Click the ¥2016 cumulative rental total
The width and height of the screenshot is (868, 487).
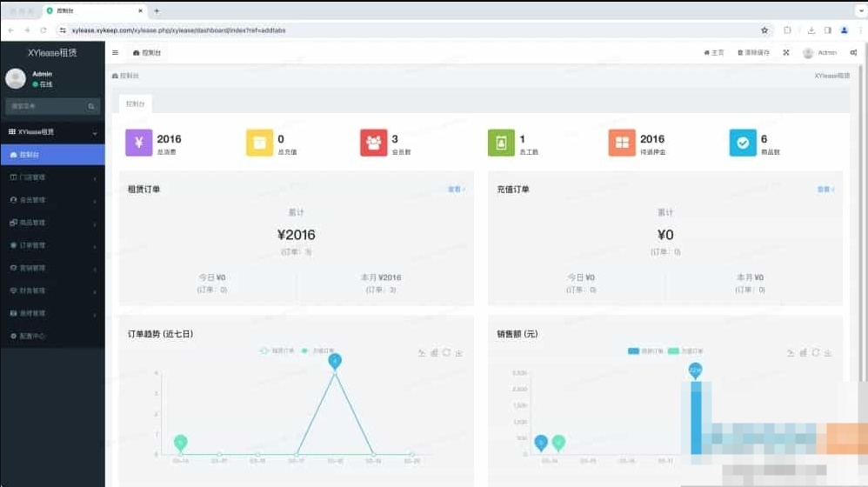tap(297, 235)
